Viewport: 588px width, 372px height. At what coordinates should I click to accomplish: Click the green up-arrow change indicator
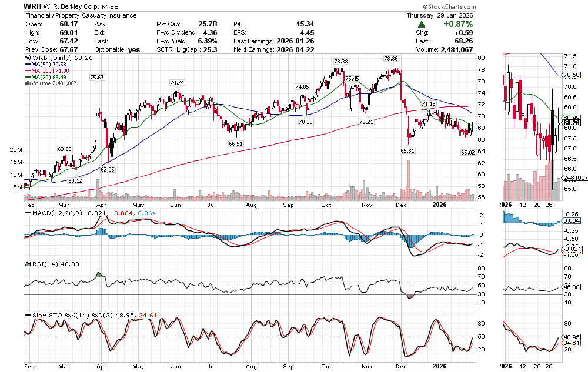422,24
